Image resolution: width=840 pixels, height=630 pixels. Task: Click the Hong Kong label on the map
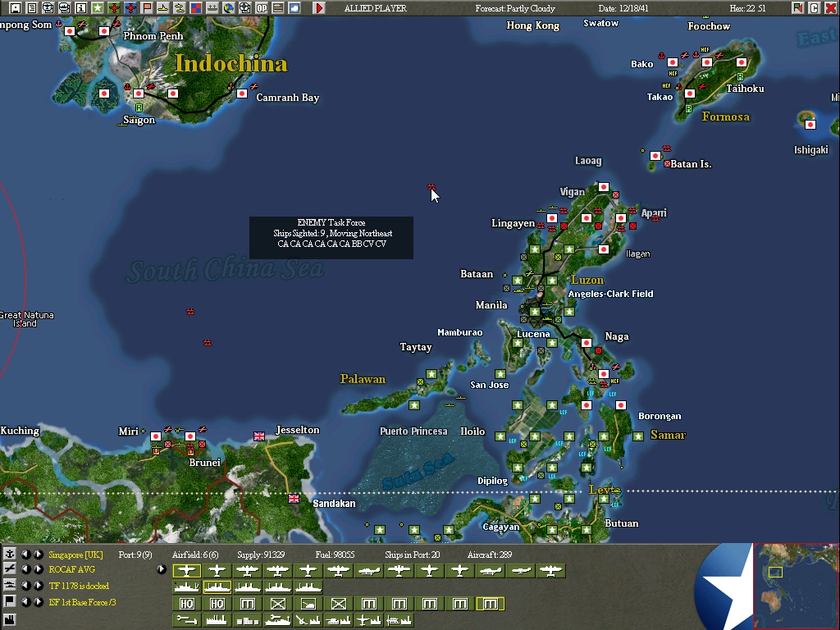click(x=533, y=25)
